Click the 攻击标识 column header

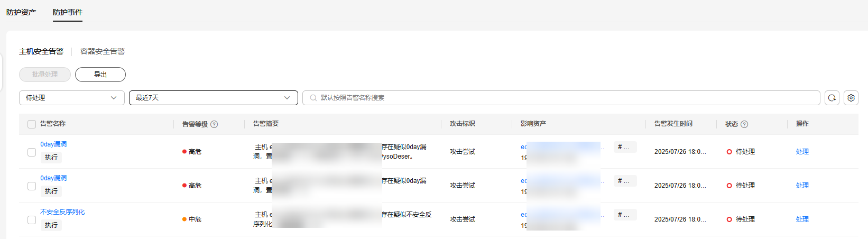click(463, 124)
